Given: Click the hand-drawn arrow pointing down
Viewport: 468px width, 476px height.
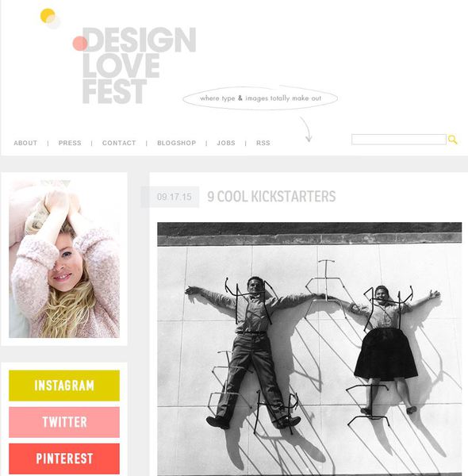Looking at the screenshot, I should [x=306, y=129].
